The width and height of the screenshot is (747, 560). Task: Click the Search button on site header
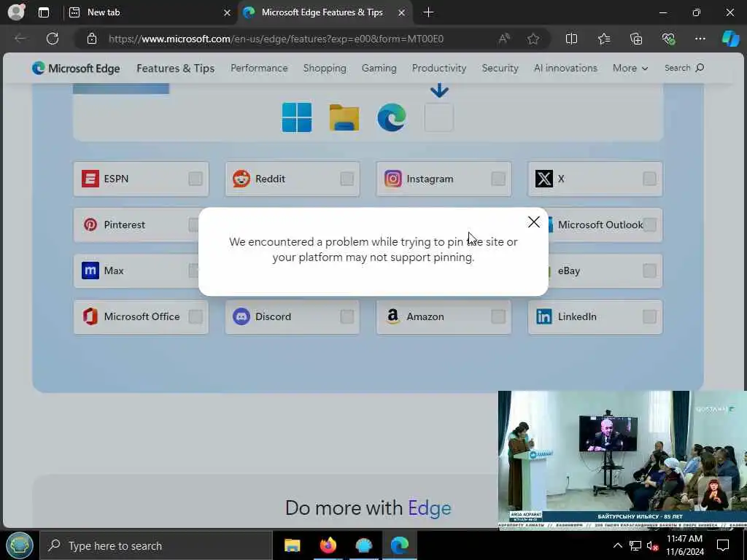click(x=684, y=68)
